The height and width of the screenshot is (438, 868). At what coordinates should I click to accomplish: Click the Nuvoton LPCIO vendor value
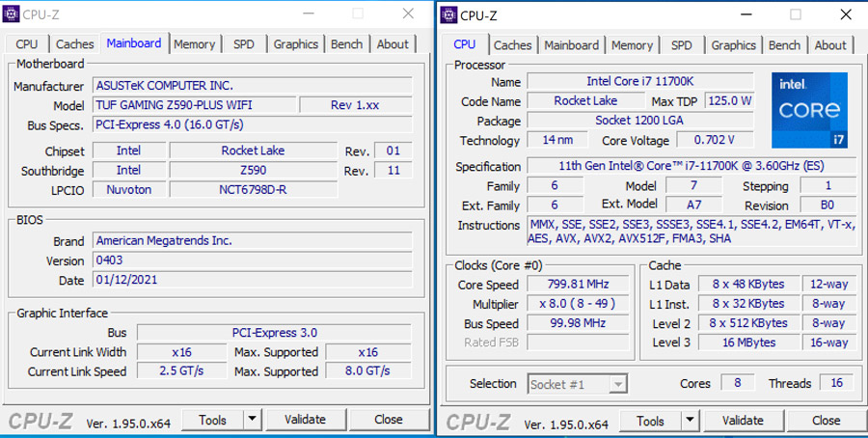tap(129, 190)
